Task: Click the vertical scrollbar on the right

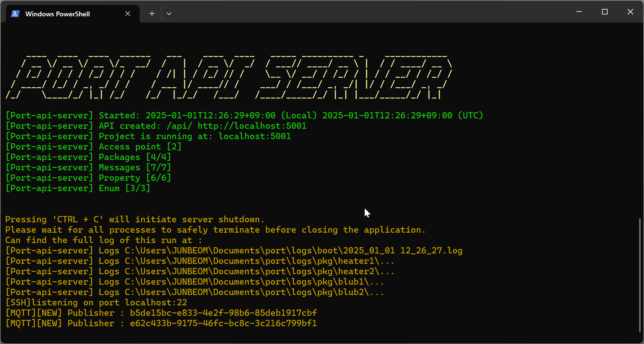Action: click(x=640, y=275)
